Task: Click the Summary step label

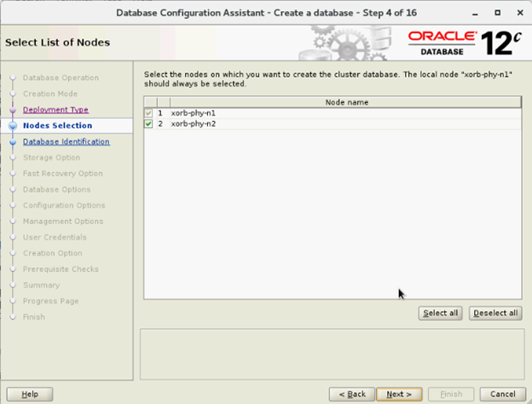Action: click(42, 285)
